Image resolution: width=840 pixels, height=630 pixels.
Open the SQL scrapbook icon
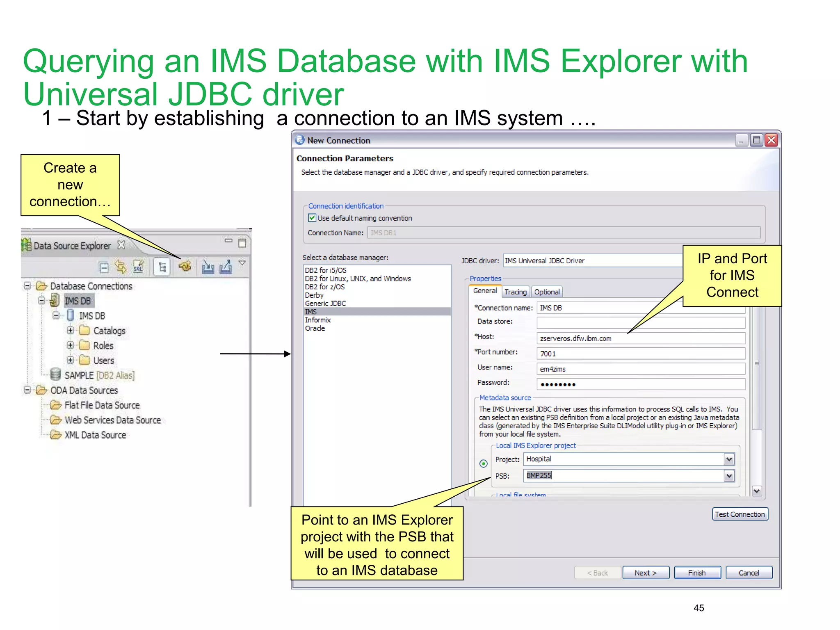pos(139,267)
